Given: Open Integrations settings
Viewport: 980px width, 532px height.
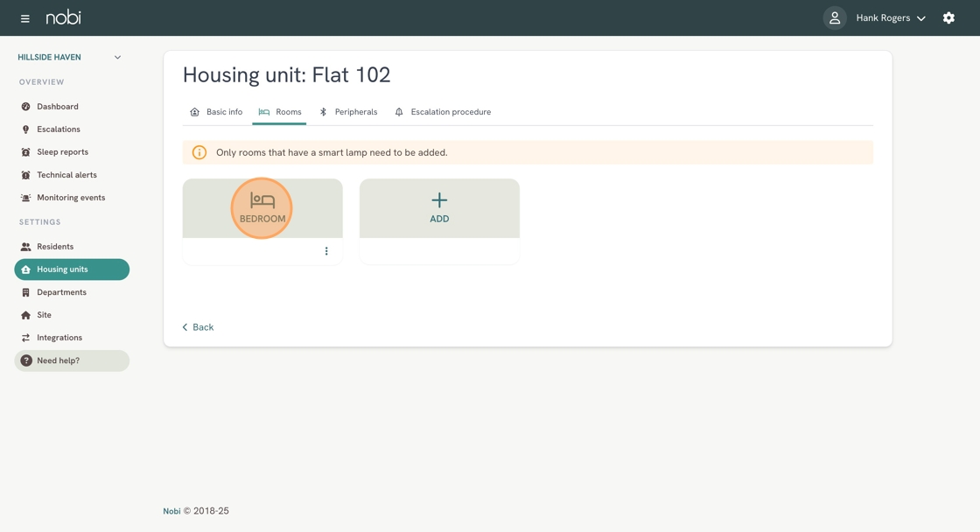Looking at the screenshot, I should (59, 338).
